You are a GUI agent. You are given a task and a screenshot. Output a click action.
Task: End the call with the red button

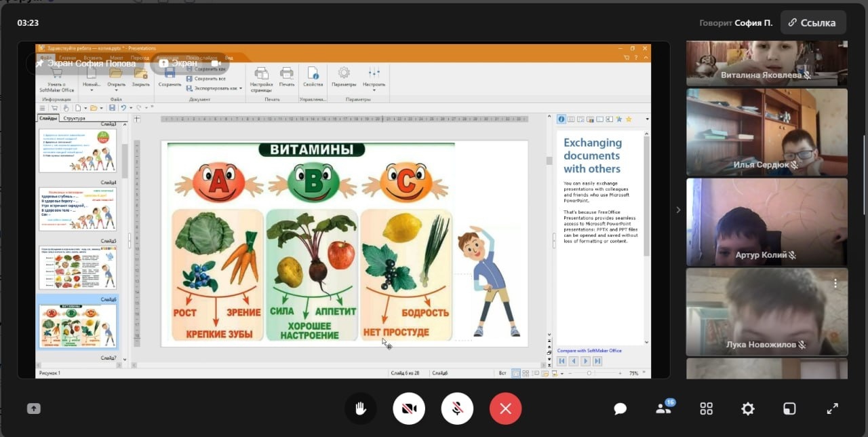(x=505, y=408)
